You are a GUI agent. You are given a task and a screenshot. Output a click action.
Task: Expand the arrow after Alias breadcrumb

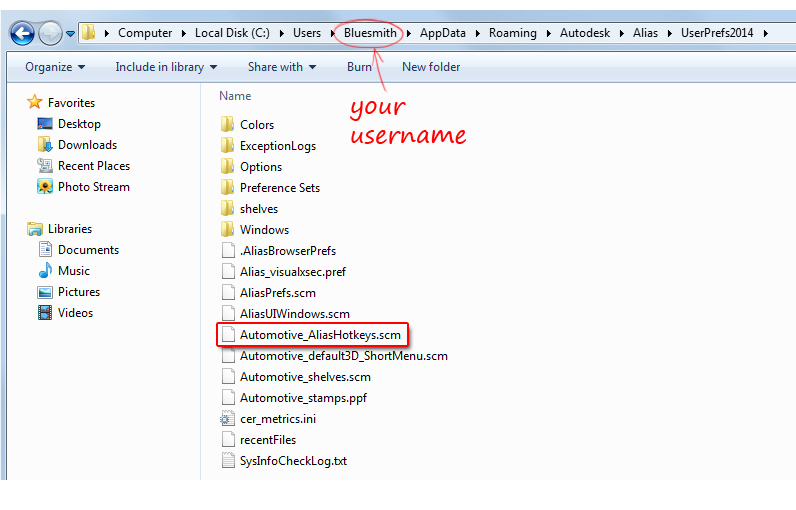click(670, 33)
